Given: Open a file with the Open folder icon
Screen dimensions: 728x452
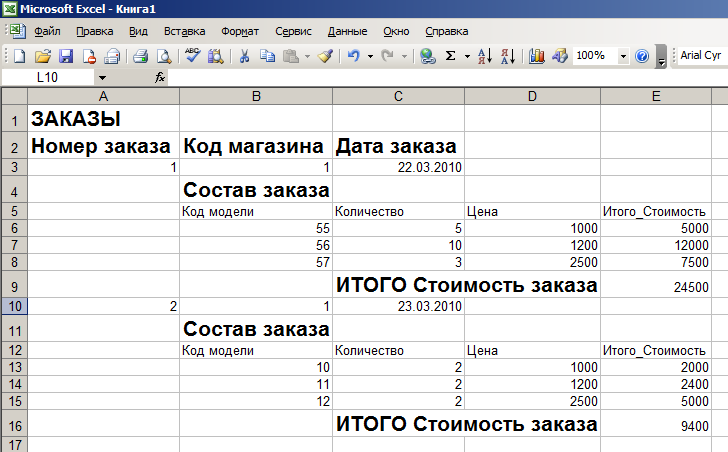Looking at the screenshot, I should click(43, 56).
